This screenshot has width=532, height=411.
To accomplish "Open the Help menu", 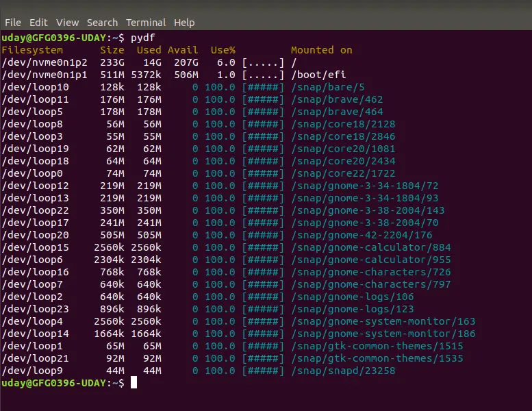I will tap(184, 23).
